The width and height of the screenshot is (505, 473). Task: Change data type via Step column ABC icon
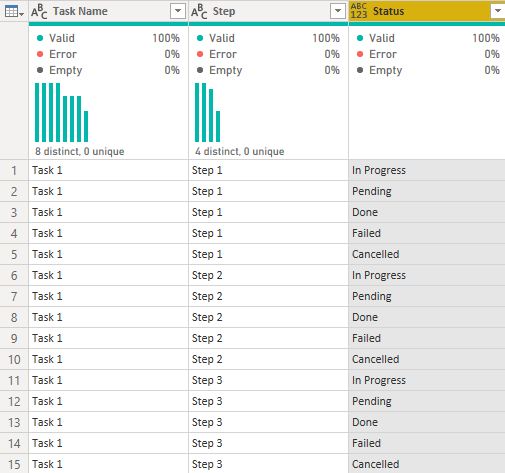pos(199,12)
